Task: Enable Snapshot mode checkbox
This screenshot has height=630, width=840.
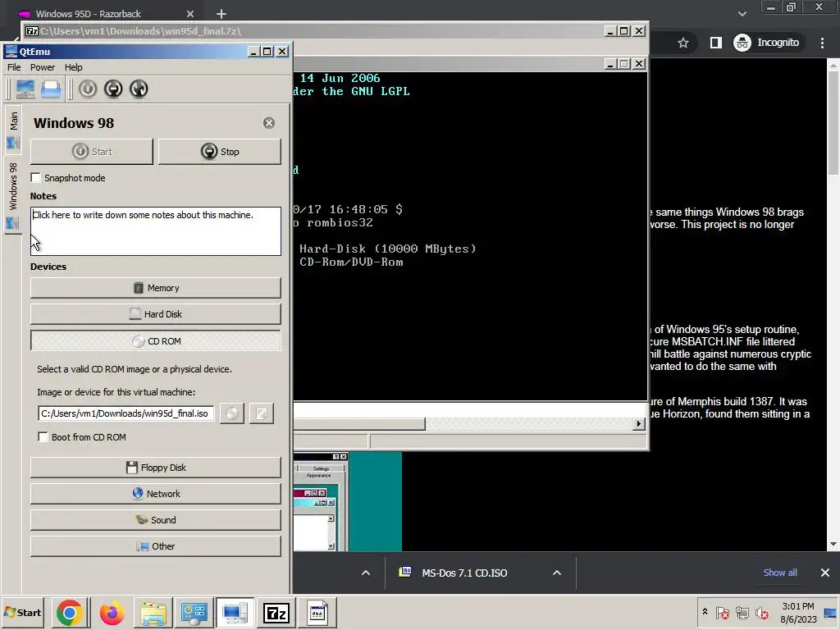Action: [36, 178]
